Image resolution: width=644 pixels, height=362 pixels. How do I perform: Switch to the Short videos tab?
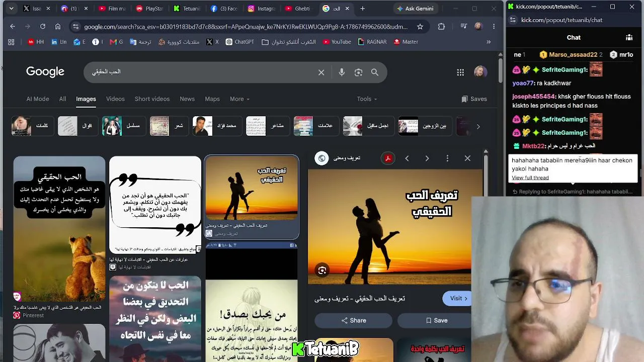152,99
